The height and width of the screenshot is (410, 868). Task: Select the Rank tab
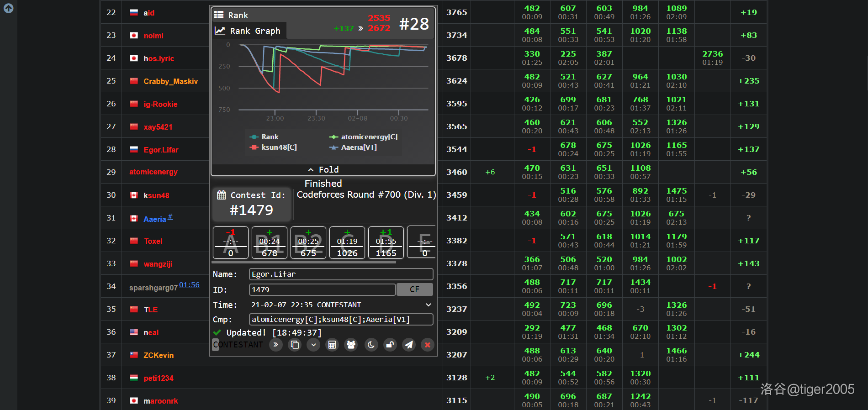(232, 15)
